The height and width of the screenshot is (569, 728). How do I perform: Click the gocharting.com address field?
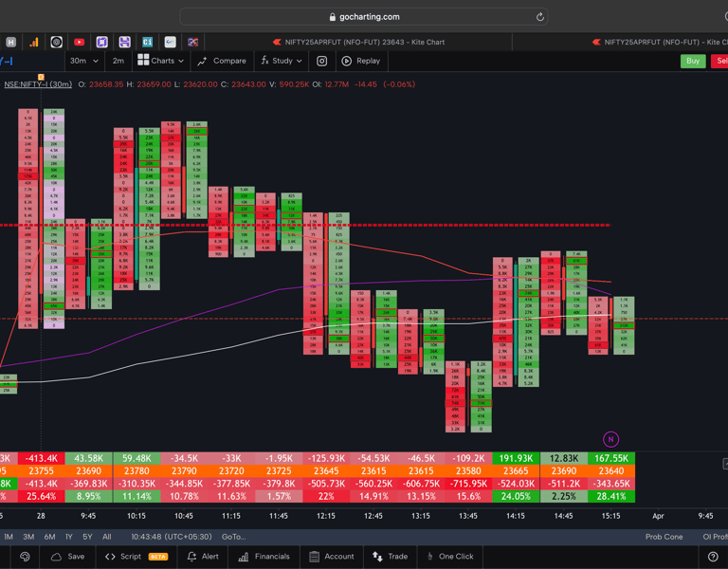[364, 17]
